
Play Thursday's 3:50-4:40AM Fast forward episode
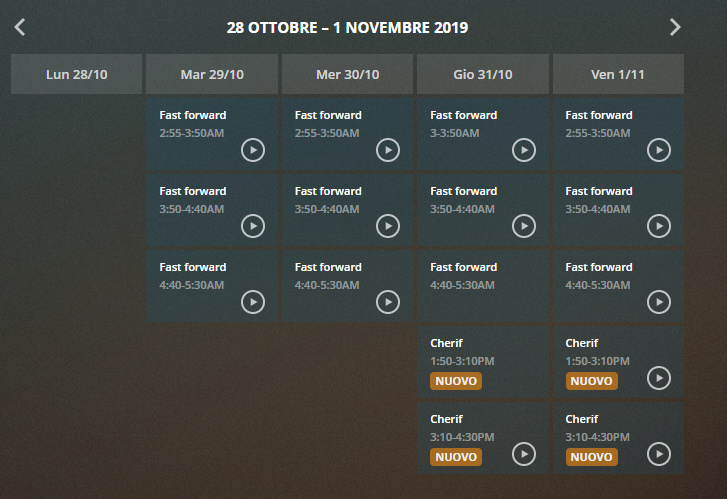click(524, 226)
